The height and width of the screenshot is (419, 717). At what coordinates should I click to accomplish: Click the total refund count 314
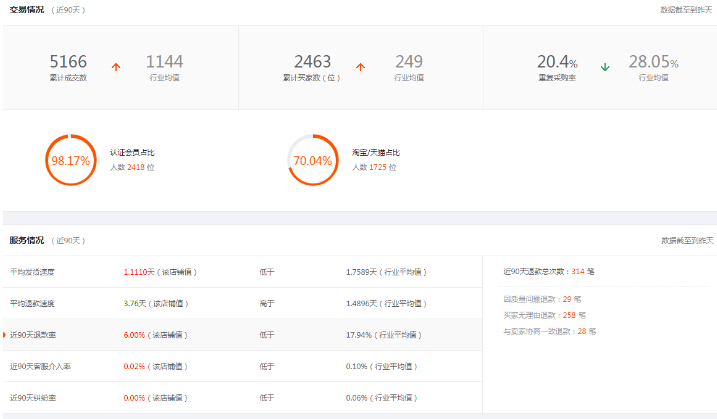[577, 271]
